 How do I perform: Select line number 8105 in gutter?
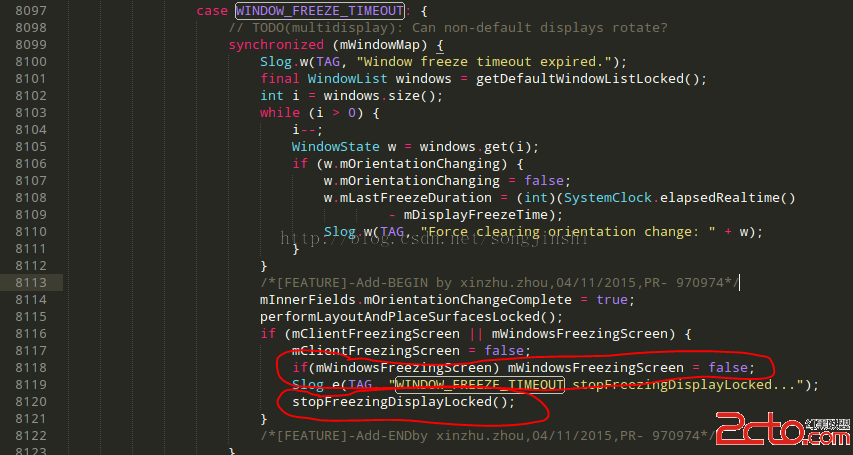[x=31, y=146]
